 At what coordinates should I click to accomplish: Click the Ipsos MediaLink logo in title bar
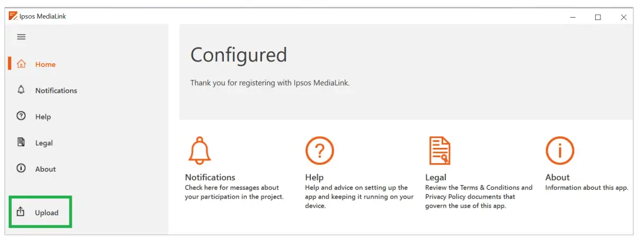13,16
